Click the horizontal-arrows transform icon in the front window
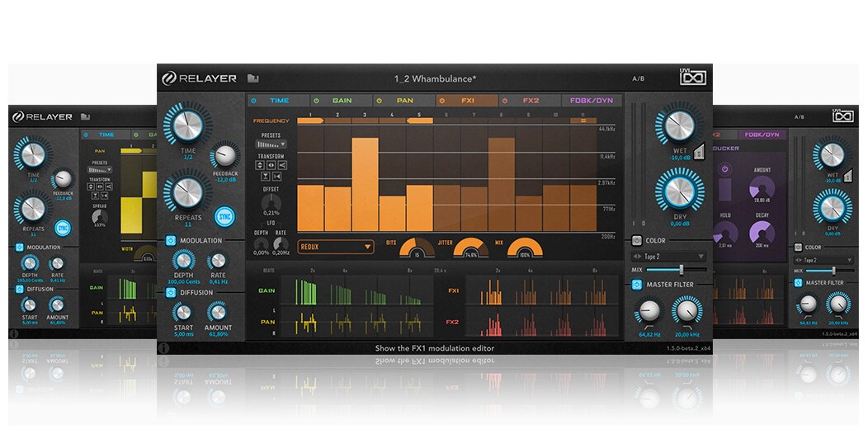This screenshot has height=434, width=868. point(271,165)
